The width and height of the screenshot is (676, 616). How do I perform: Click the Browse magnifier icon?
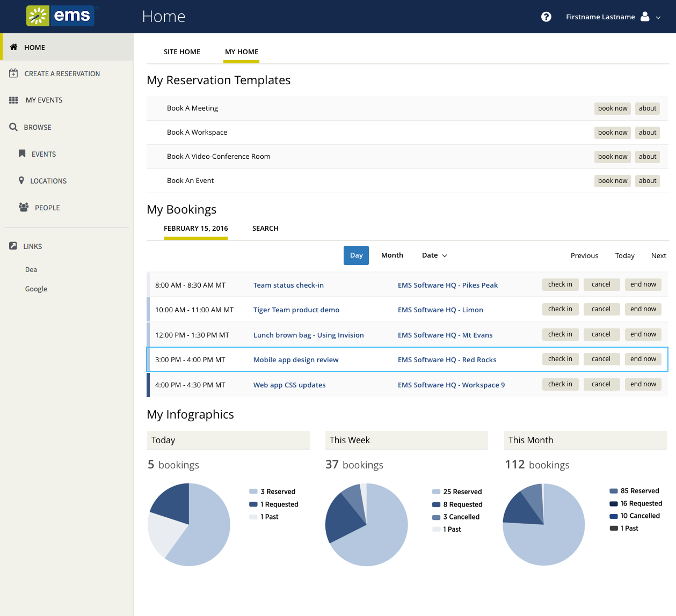[x=13, y=127]
